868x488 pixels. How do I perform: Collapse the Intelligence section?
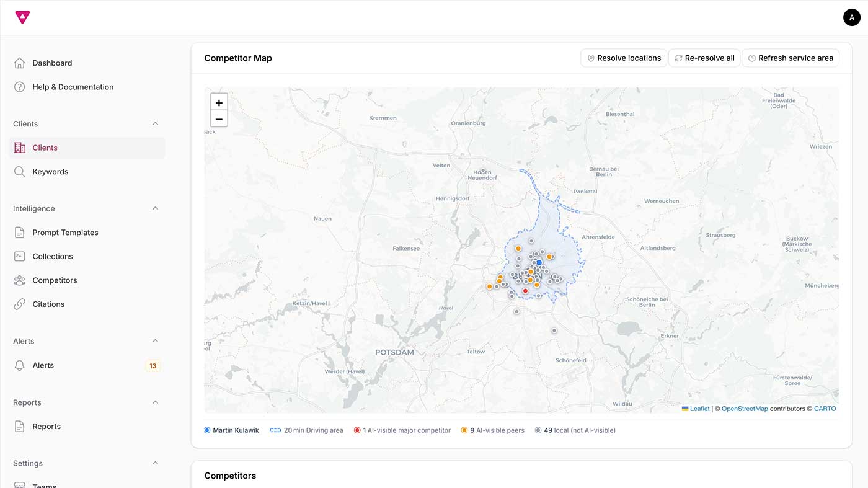point(155,208)
